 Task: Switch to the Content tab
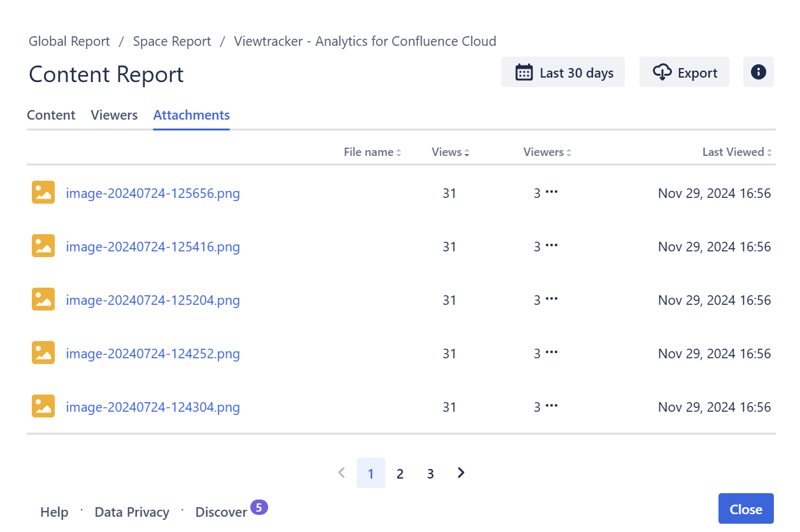pos(51,115)
